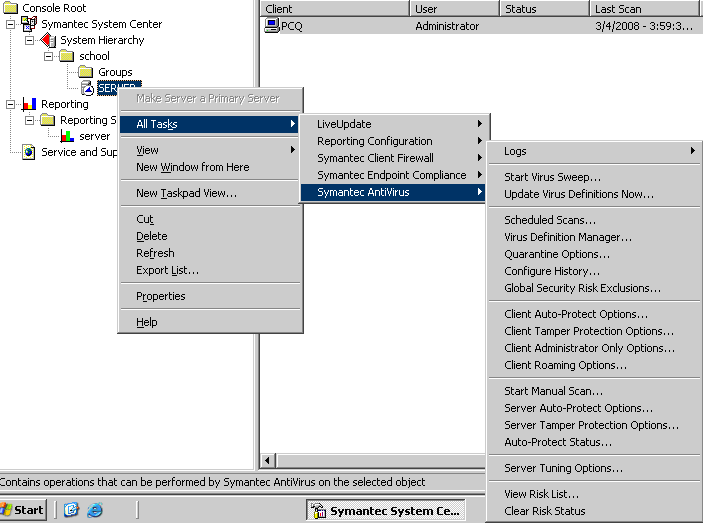Select the Administrator cell in PCQ row
Screen dimensions: 703x524
[x=447, y=26]
